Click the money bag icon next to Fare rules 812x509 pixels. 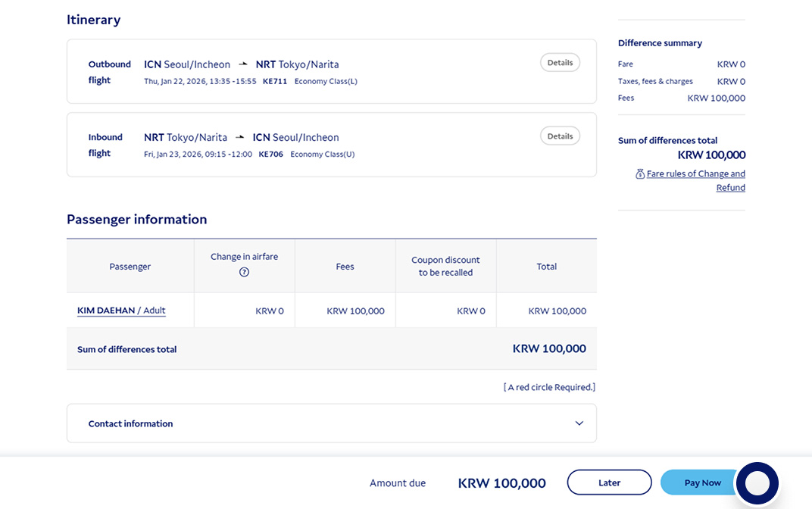click(x=640, y=173)
